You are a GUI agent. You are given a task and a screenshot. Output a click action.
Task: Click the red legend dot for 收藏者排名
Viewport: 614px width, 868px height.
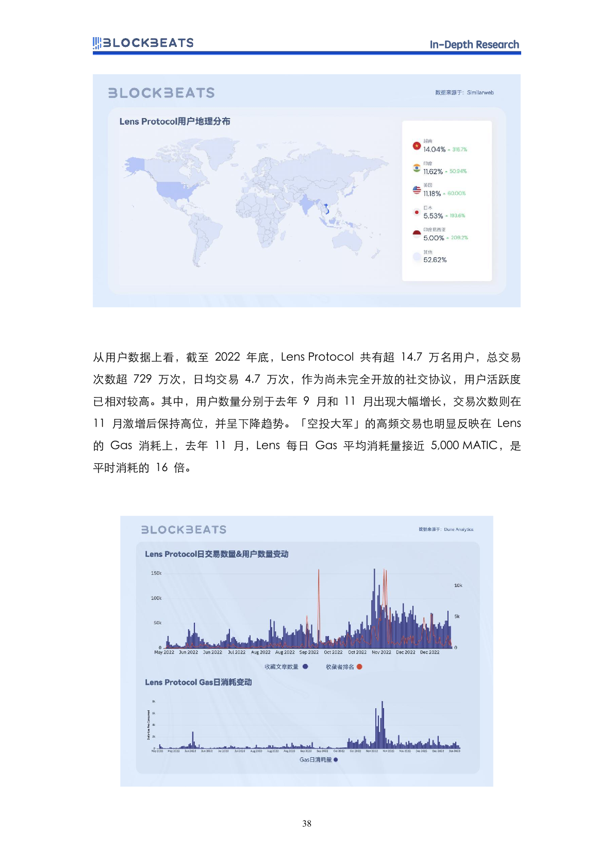(x=359, y=666)
